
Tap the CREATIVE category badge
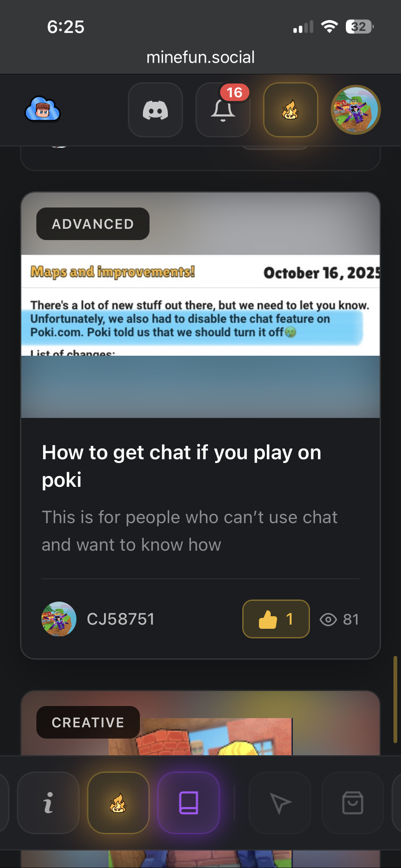88,722
